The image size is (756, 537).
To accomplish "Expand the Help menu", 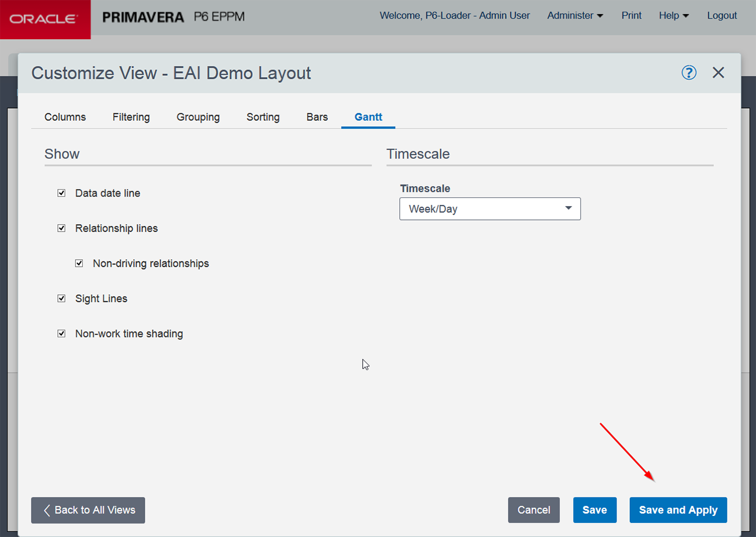I will pyautogui.click(x=674, y=16).
